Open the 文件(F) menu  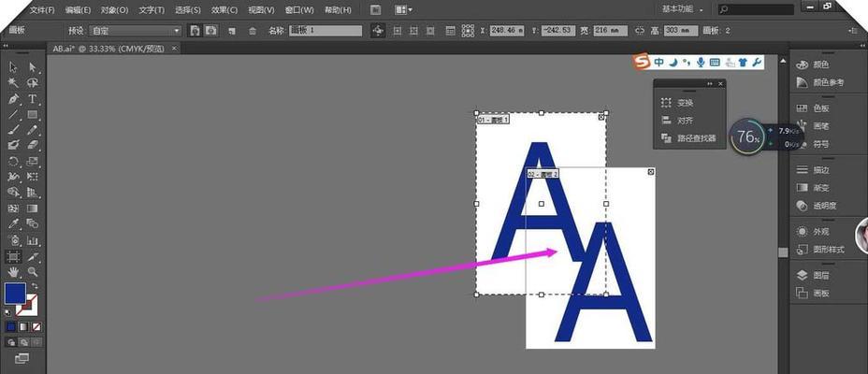[42, 10]
